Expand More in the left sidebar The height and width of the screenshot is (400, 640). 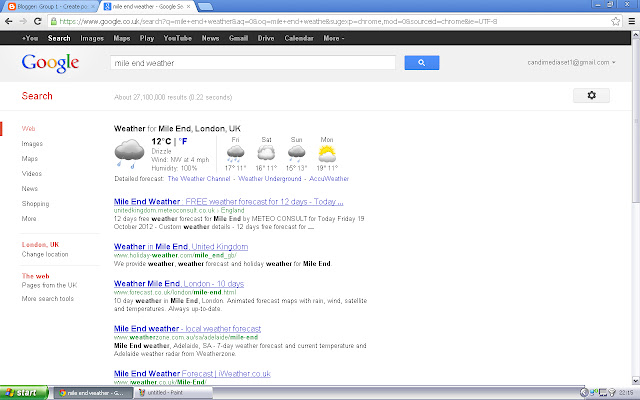(x=29, y=218)
